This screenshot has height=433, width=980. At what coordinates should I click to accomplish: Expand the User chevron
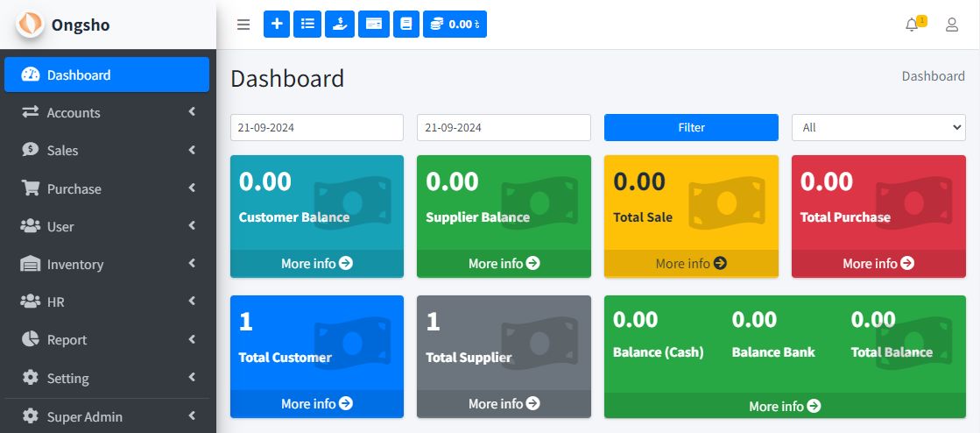[x=192, y=225]
